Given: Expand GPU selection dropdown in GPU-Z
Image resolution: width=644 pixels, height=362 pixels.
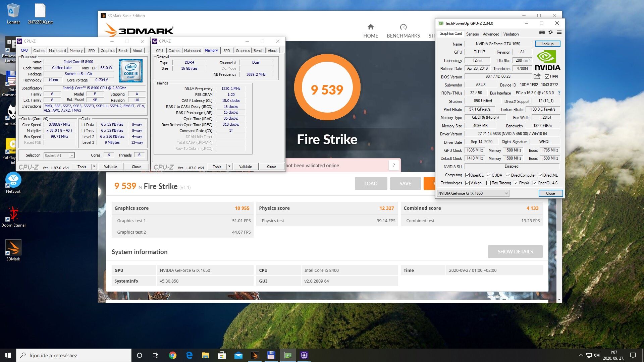Looking at the screenshot, I should click(x=506, y=193).
